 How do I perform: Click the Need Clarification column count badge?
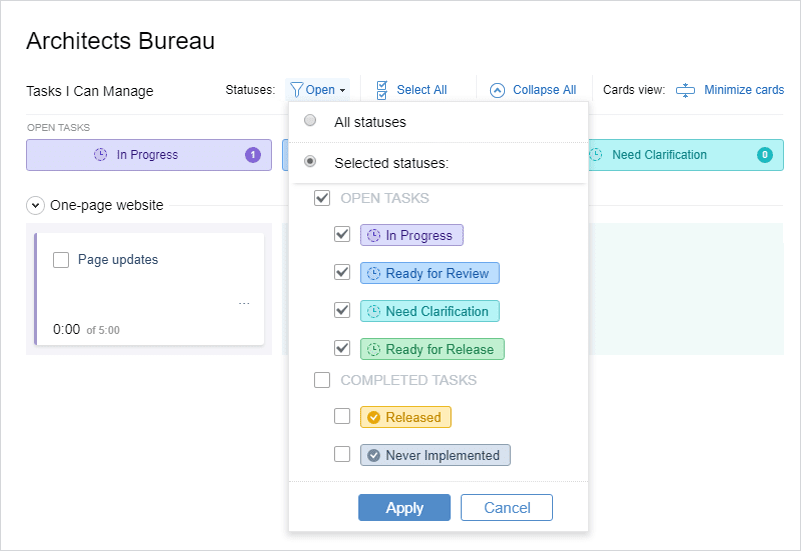(764, 155)
